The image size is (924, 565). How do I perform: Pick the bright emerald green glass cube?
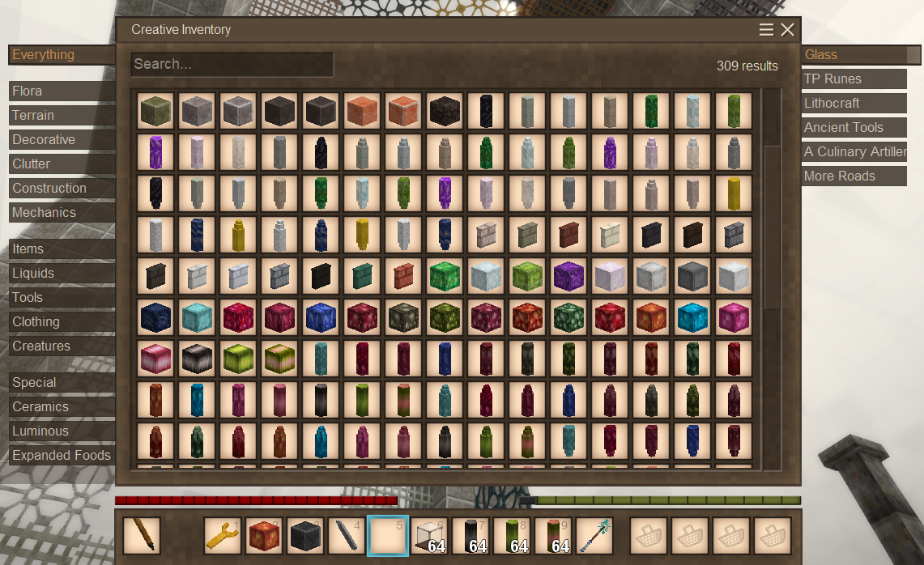[x=445, y=276]
